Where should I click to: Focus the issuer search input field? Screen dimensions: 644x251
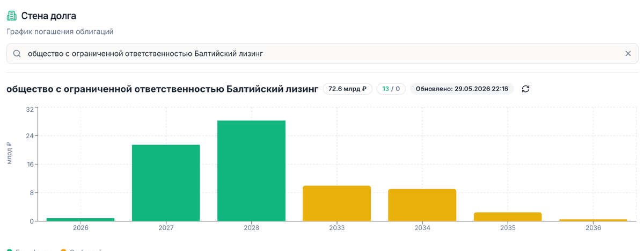(322, 54)
